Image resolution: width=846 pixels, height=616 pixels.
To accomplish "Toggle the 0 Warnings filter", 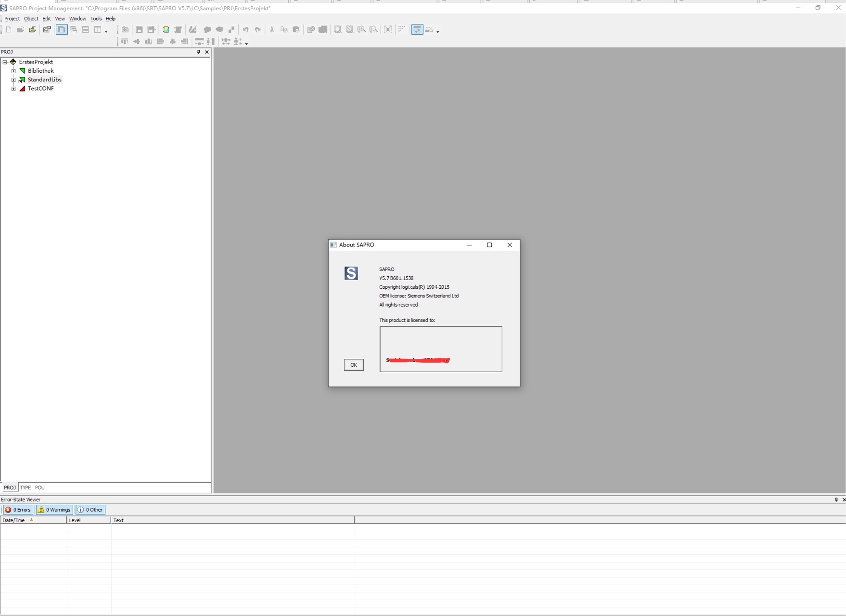I will [54, 510].
